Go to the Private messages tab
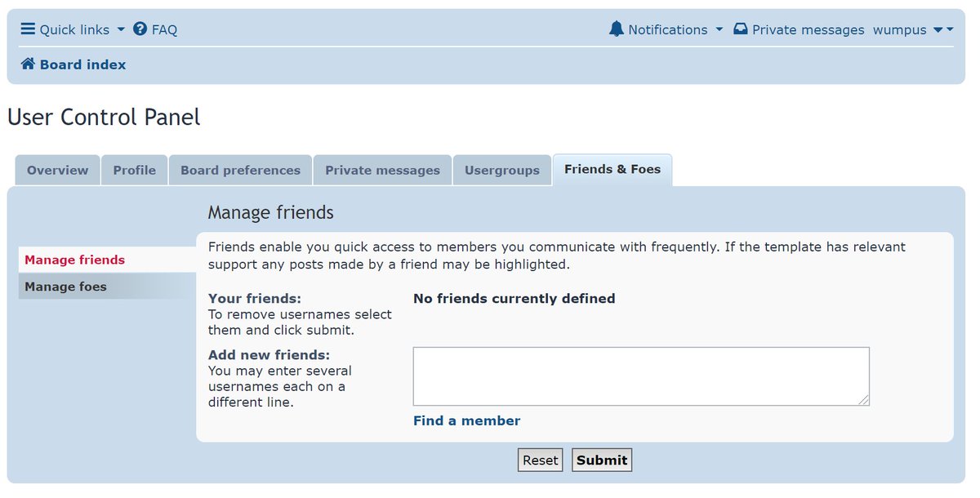980x498 pixels. (x=382, y=171)
